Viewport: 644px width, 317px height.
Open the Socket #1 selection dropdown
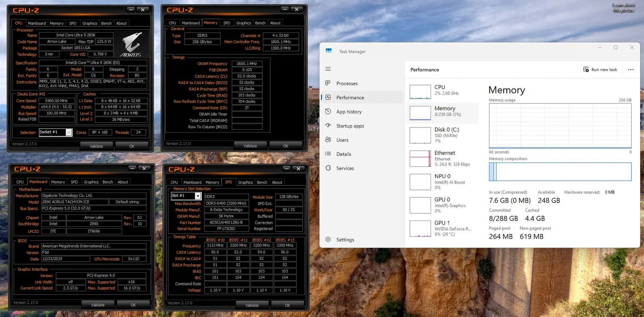click(x=68, y=132)
